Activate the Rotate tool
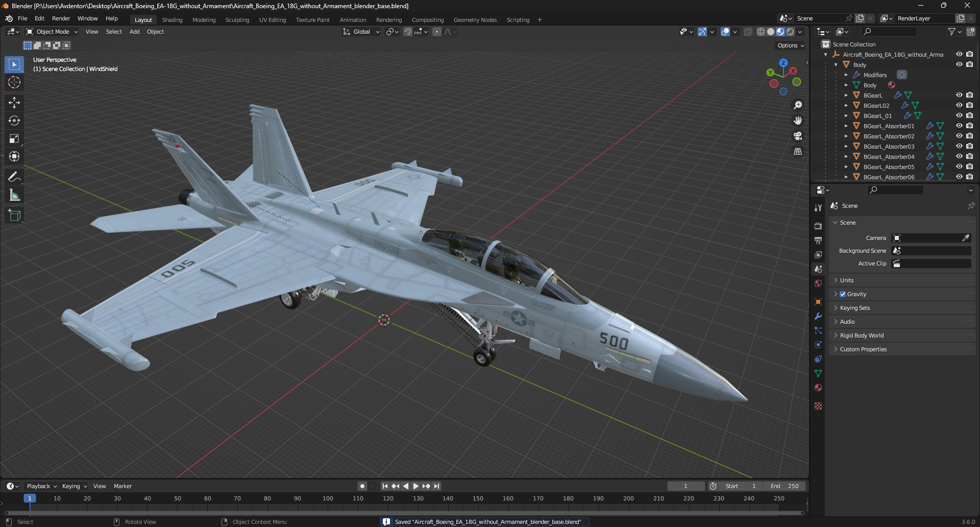The image size is (980, 527). (14, 121)
